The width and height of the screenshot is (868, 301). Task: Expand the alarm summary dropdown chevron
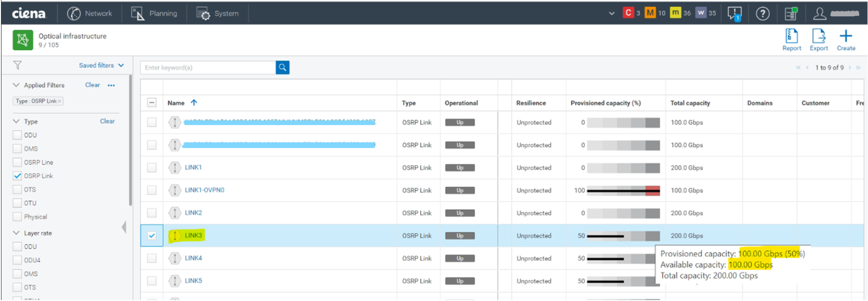click(x=612, y=13)
